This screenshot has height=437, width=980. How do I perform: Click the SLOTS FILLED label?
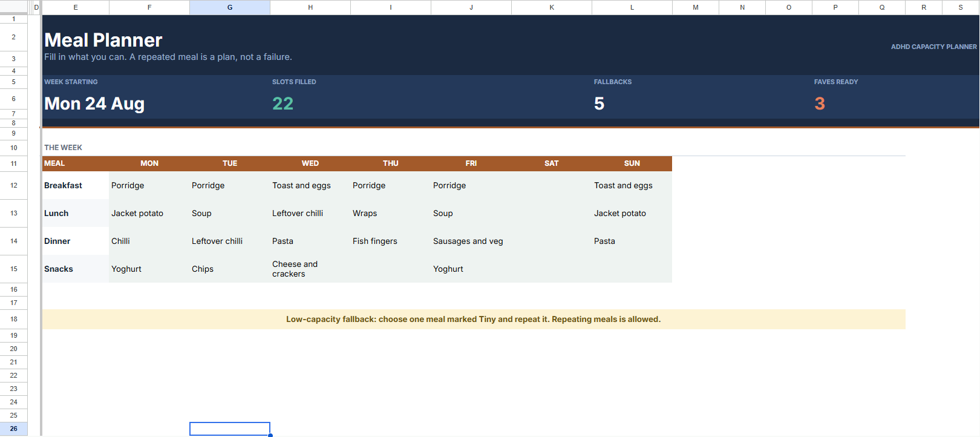(294, 82)
